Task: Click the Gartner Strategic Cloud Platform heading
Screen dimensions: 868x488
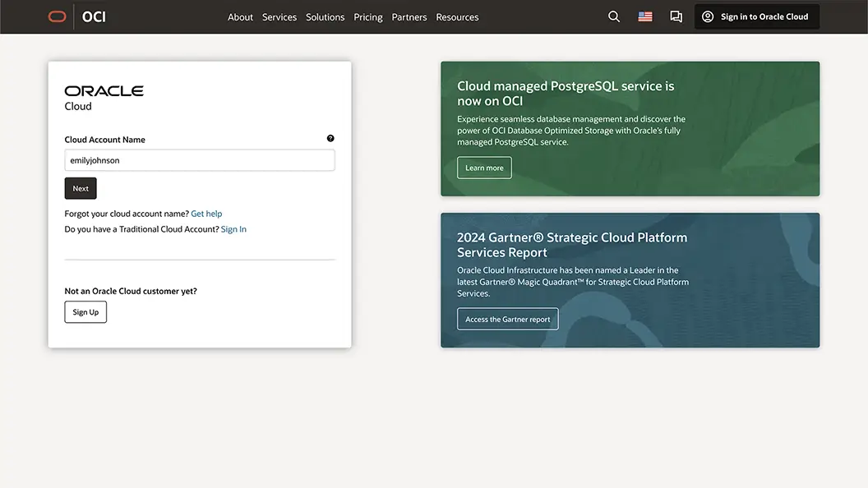Action: (x=572, y=245)
